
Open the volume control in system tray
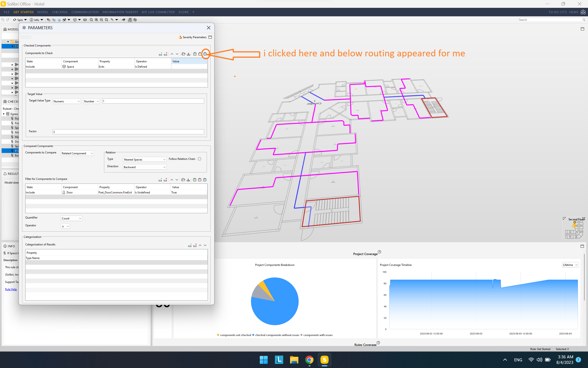coord(539,360)
